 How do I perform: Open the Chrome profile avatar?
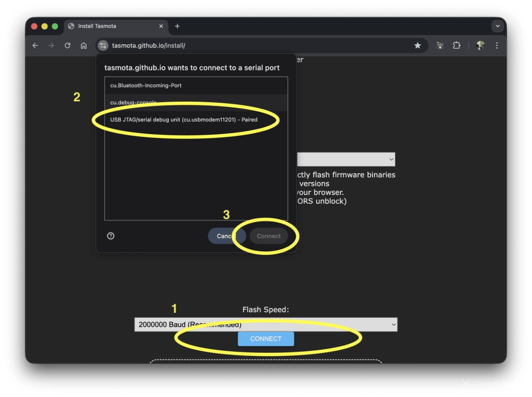(x=480, y=46)
